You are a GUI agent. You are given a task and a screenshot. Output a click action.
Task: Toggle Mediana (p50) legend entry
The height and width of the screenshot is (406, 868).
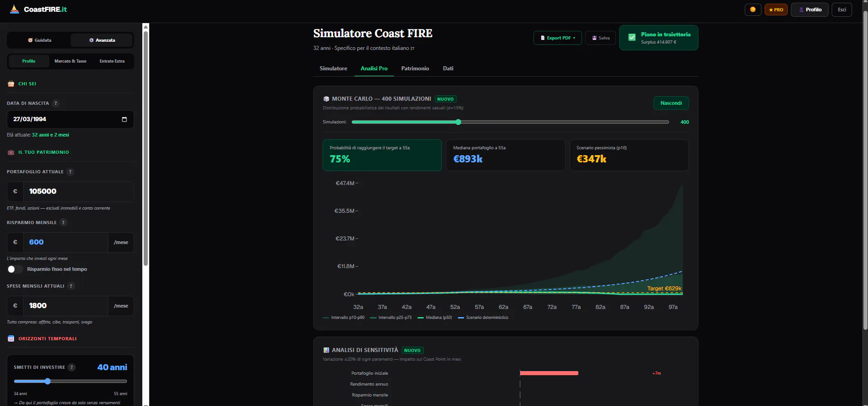(435, 318)
